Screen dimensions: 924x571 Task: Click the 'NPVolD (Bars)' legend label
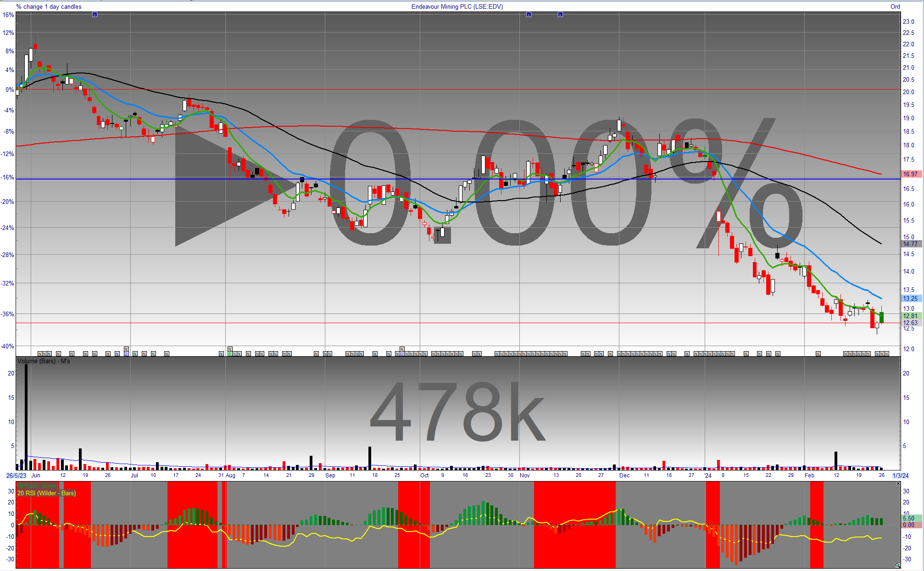pyautogui.click(x=38, y=486)
